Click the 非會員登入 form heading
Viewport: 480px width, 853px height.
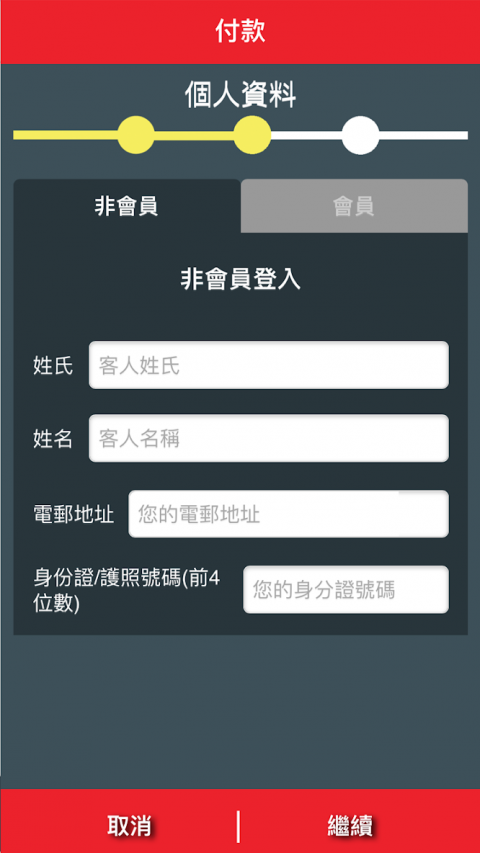240,280
